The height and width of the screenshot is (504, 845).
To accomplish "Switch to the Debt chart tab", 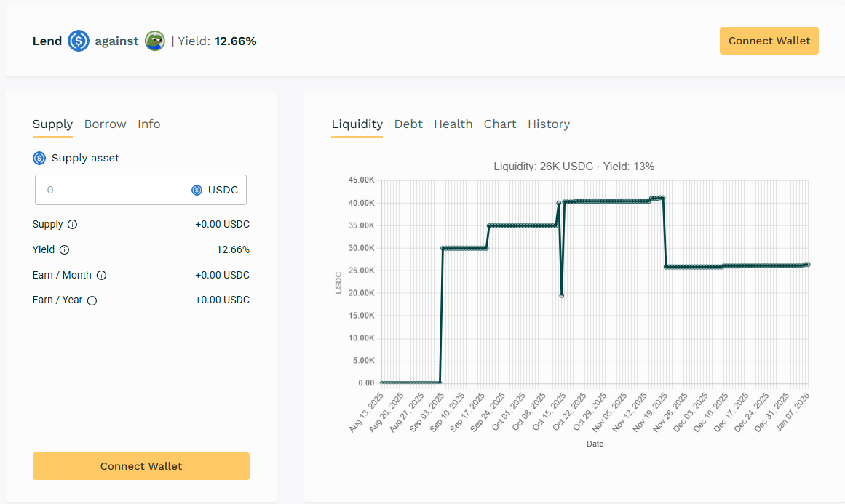I will 408,124.
